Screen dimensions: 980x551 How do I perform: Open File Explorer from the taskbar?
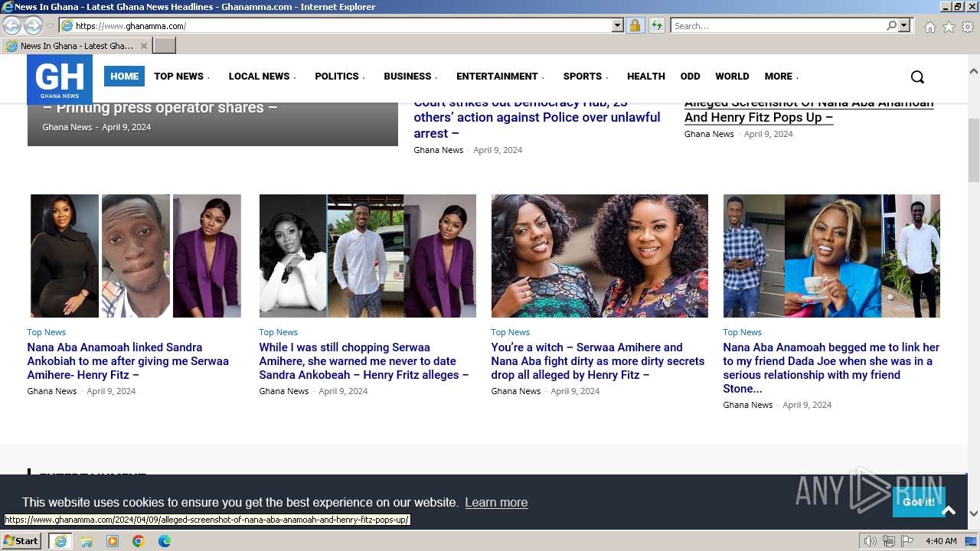87,541
